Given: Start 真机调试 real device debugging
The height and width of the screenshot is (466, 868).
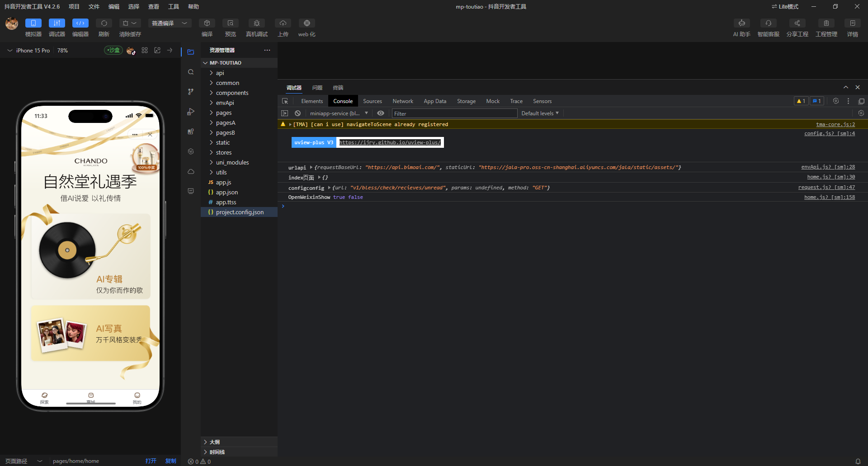Looking at the screenshot, I should (x=256, y=24).
